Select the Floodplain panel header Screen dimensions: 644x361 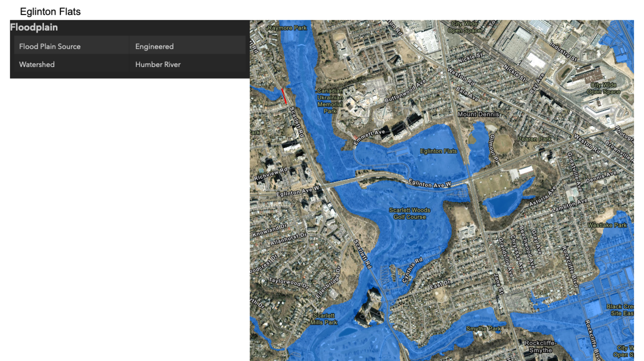pyautogui.click(x=34, y=28)
